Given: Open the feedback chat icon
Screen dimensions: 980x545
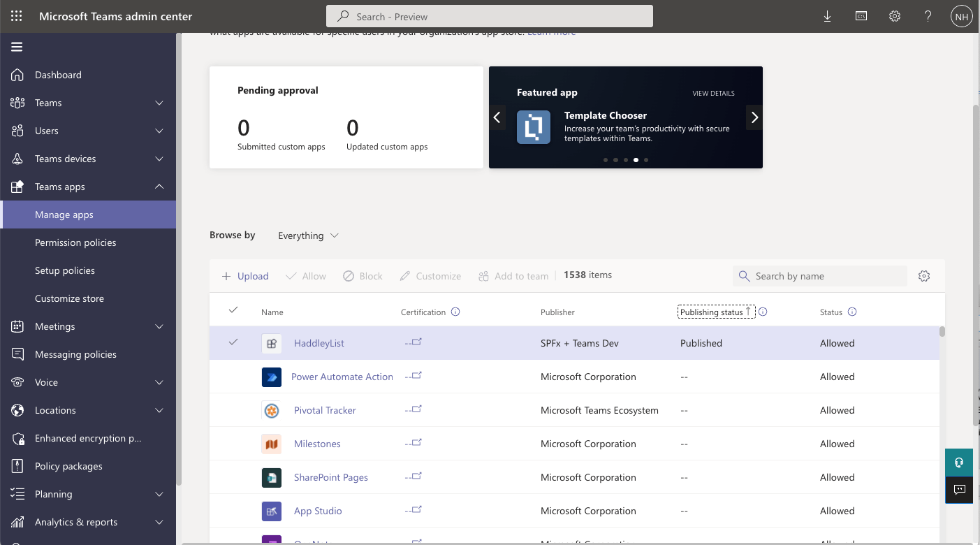Looking at the screenshot, I should tap(959, 490).
